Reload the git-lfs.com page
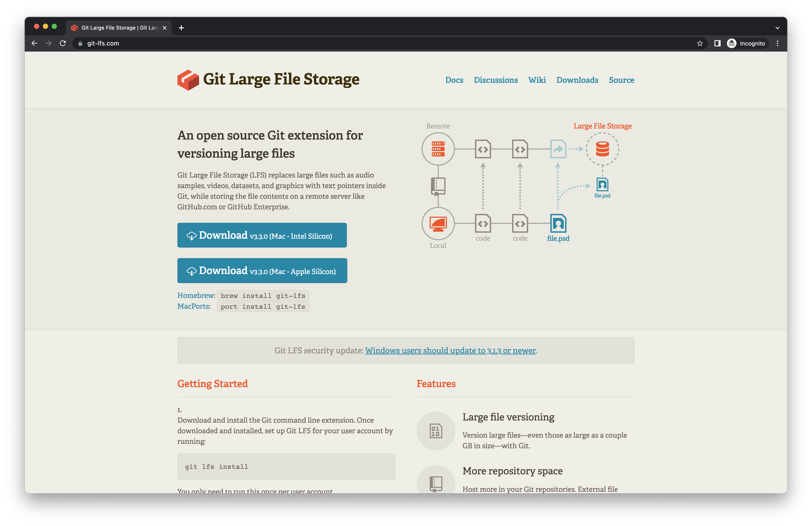Viewport: 812px width, 526px height. [63, 43]
